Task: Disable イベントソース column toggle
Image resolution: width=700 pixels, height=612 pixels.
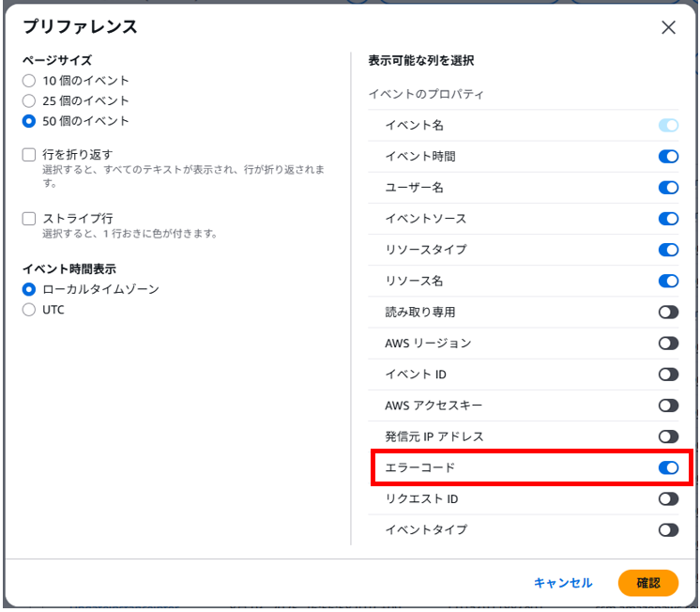Action: [668, 219]
